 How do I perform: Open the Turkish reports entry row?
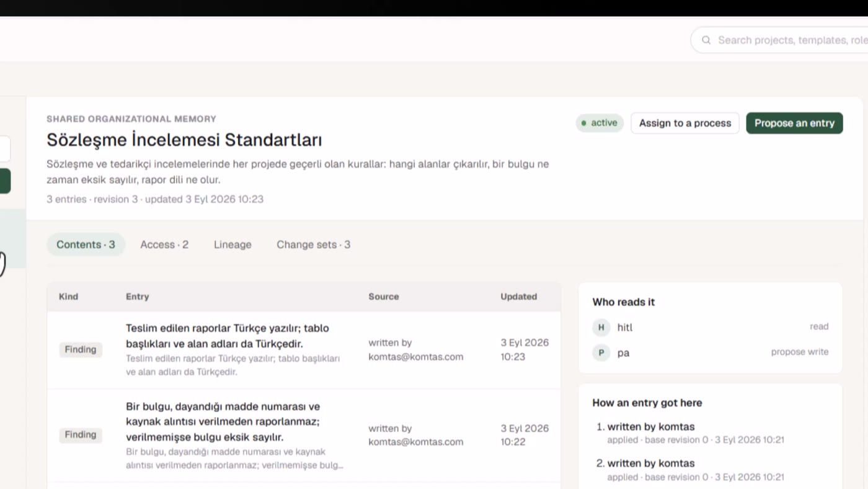(x=304, y=350)
